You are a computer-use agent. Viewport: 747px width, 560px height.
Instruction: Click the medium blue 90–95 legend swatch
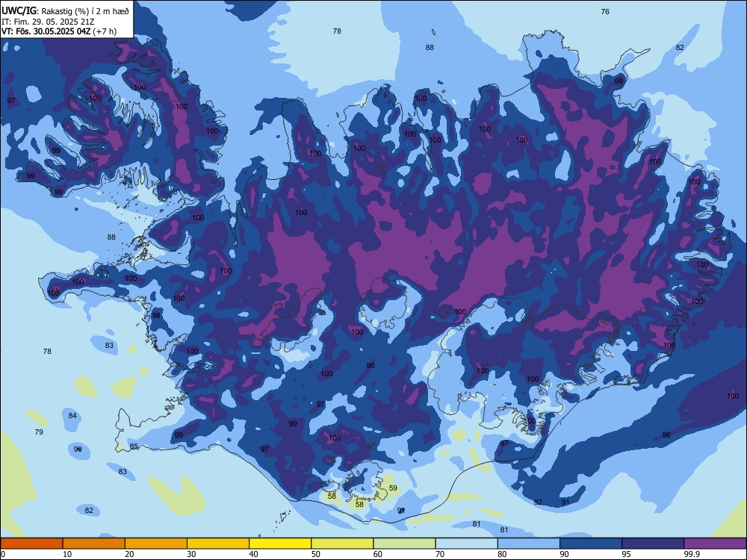pyautogui.click(x=591, y=544)
